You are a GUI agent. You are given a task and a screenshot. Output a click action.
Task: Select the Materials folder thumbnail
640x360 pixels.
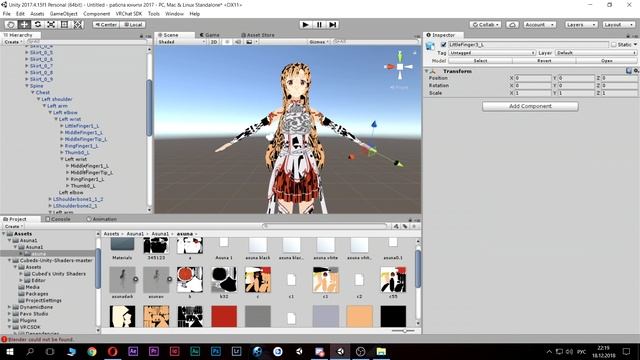click(122, 245)
